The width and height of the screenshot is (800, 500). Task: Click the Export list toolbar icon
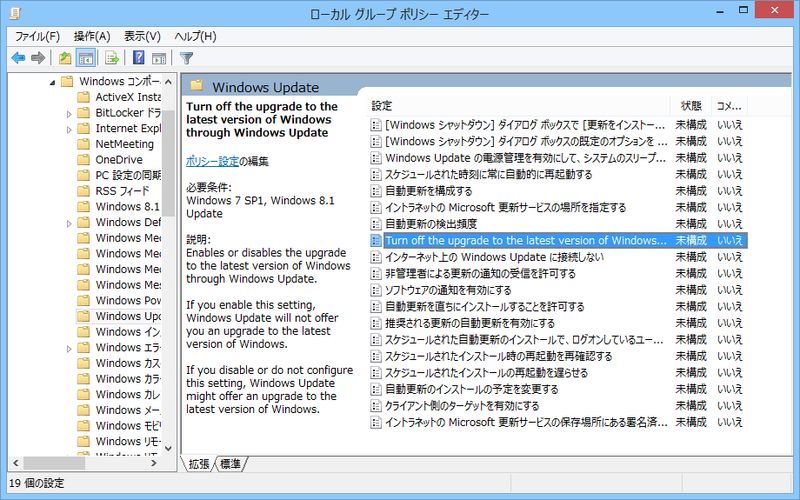112,58
